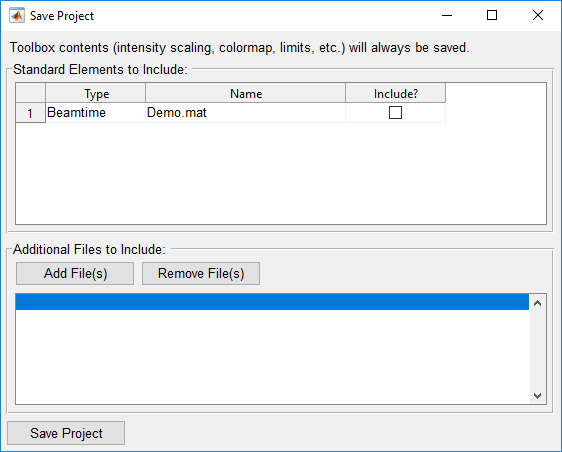The width and height of the screenshot is (562, 452).
Task: Select the highlighted blank entry in file list
Action: pos(272,302)
